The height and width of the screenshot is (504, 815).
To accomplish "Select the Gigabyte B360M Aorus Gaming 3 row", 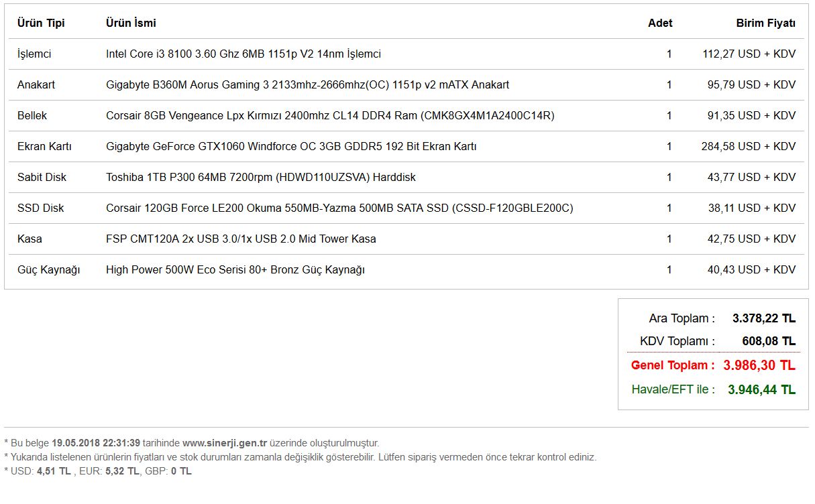I will point(307,84).
